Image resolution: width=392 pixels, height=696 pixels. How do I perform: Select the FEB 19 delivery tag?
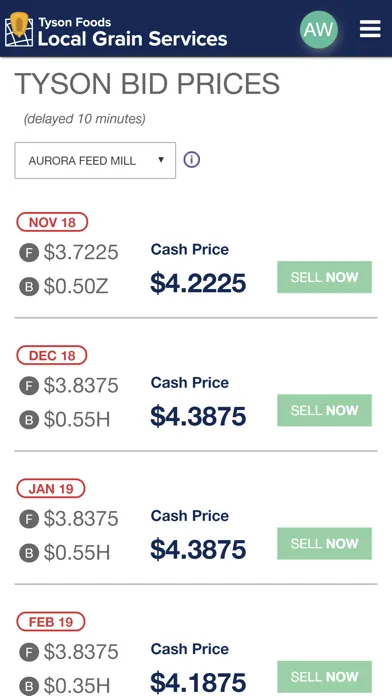51,621
